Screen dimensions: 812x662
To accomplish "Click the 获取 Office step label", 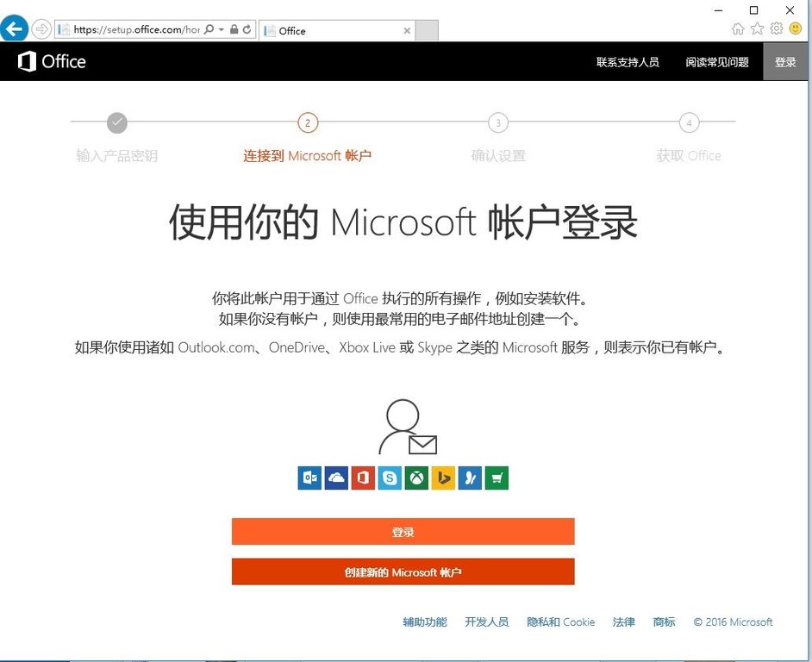I will tap(689, 156).
